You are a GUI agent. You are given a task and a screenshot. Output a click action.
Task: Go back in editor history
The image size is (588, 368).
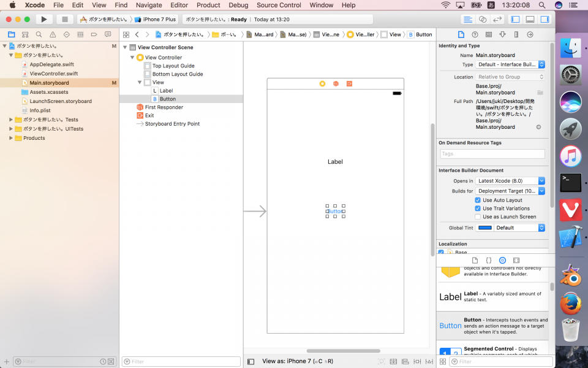pos(137,34)
